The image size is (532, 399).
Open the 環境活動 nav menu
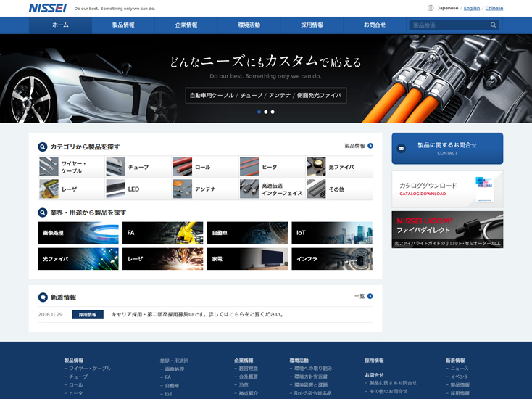(249, 25)
